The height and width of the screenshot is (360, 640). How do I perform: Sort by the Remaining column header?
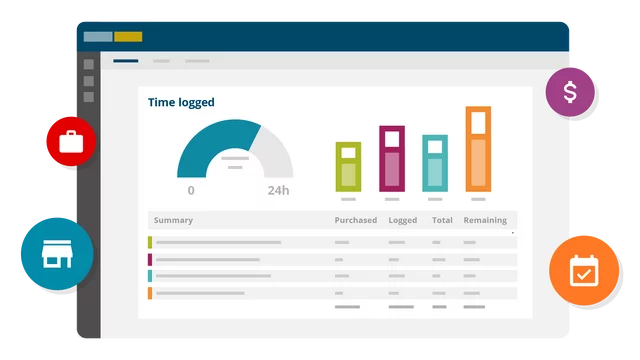[485, 220]
